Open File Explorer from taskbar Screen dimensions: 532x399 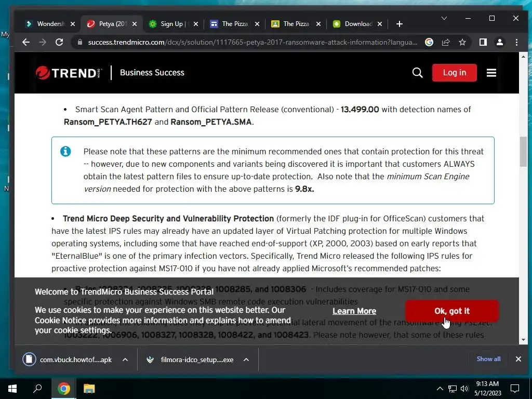[x=89, y=389]
